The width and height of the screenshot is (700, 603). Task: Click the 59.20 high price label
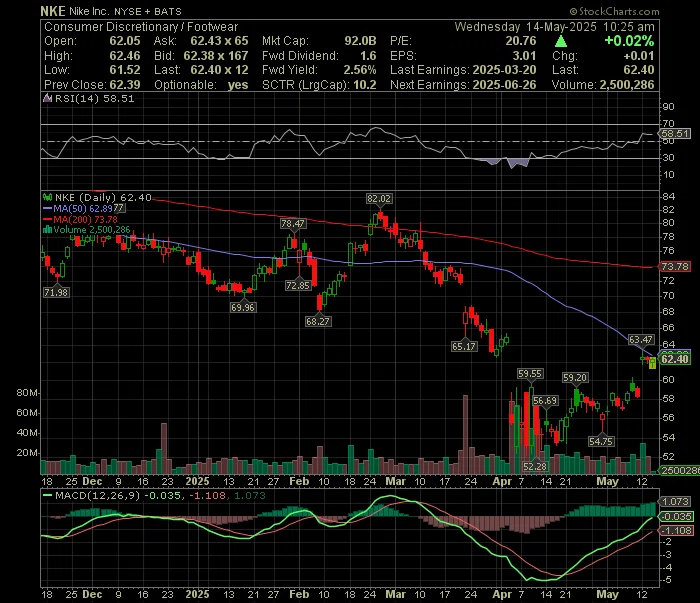pos(575,378)
